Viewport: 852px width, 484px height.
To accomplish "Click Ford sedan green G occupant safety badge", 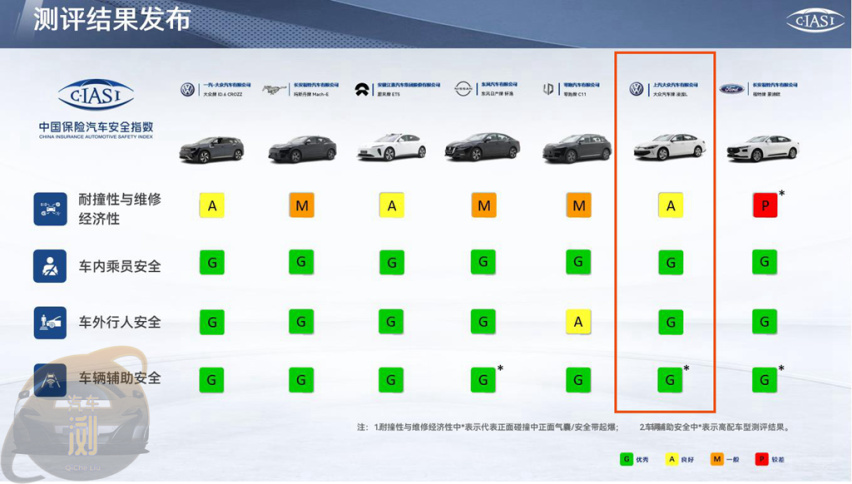I will click(765, 262).
